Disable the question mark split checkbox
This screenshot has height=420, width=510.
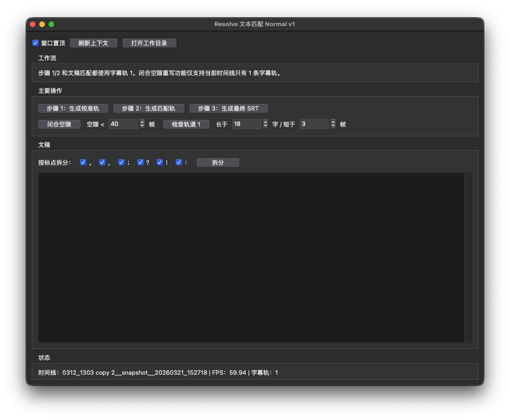[x=141, y=162]
